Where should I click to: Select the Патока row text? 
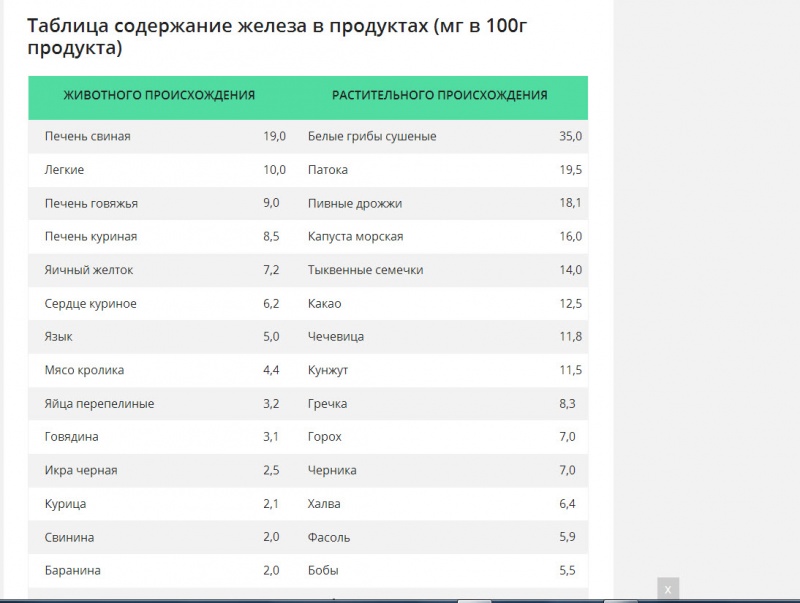coord(328,170)
